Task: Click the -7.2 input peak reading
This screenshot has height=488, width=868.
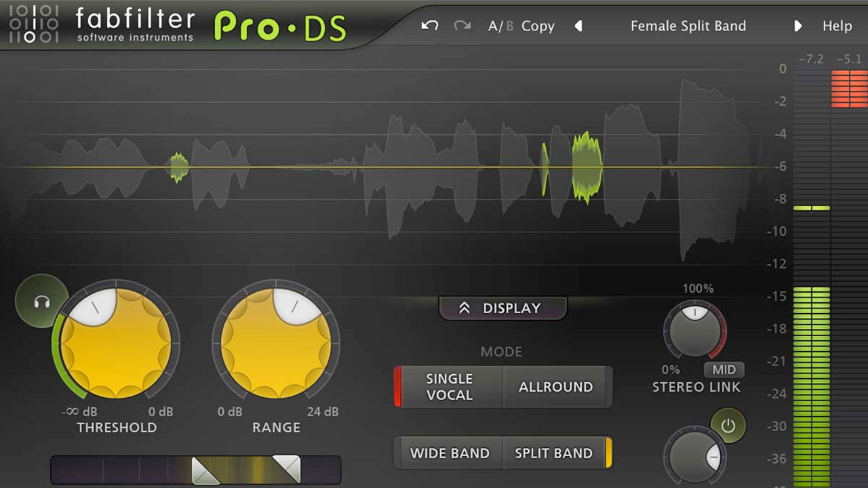Action: coord(811,60)
